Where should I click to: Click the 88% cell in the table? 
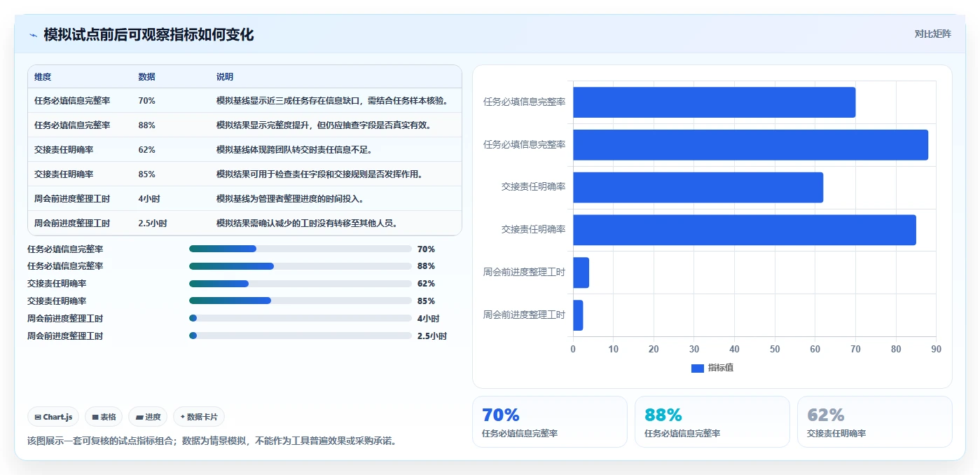147,125
